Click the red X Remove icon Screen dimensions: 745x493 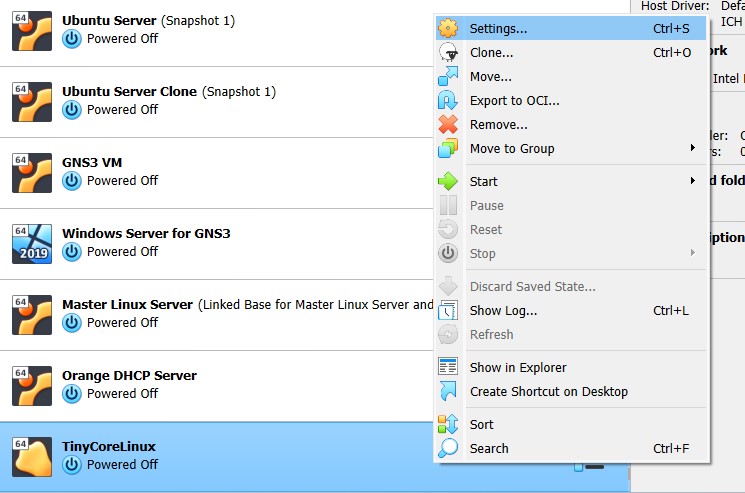coord(448,124)
